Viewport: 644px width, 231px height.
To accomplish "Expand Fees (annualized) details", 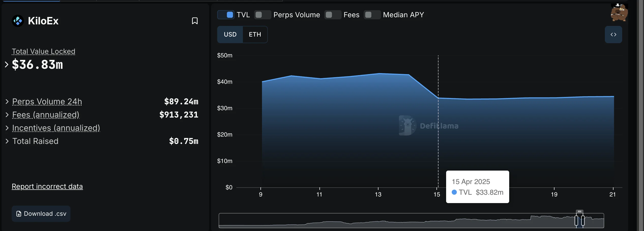I will coord(7,115).
